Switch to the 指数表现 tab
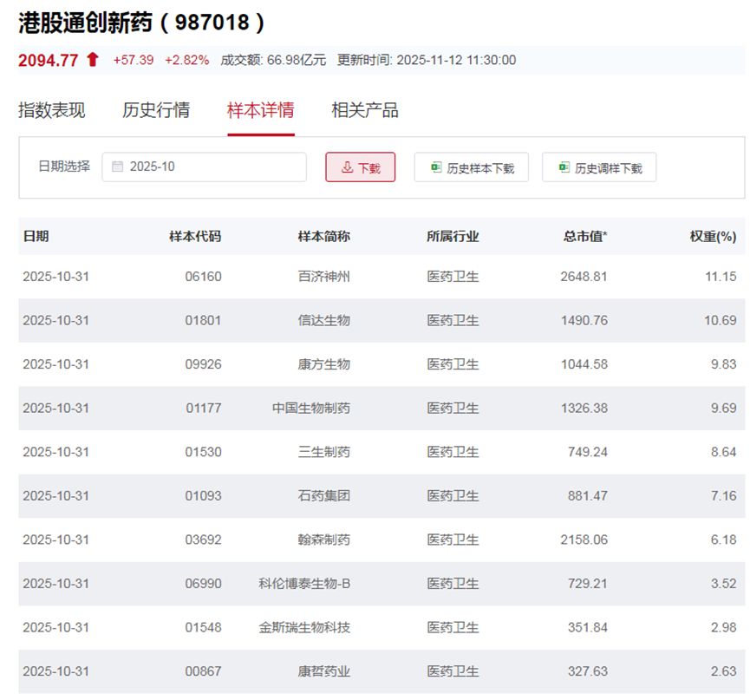750x700 pixels. [x=52, y=110]
